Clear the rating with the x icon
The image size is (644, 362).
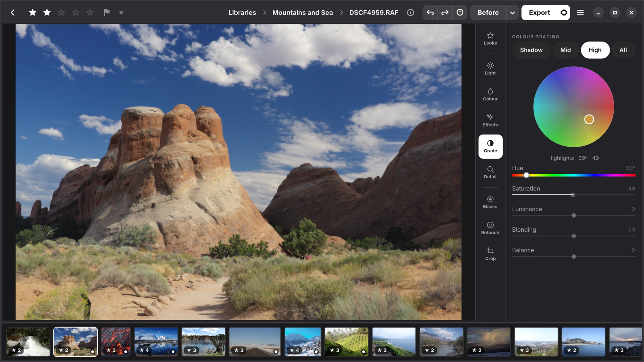(x=121, y=13)
